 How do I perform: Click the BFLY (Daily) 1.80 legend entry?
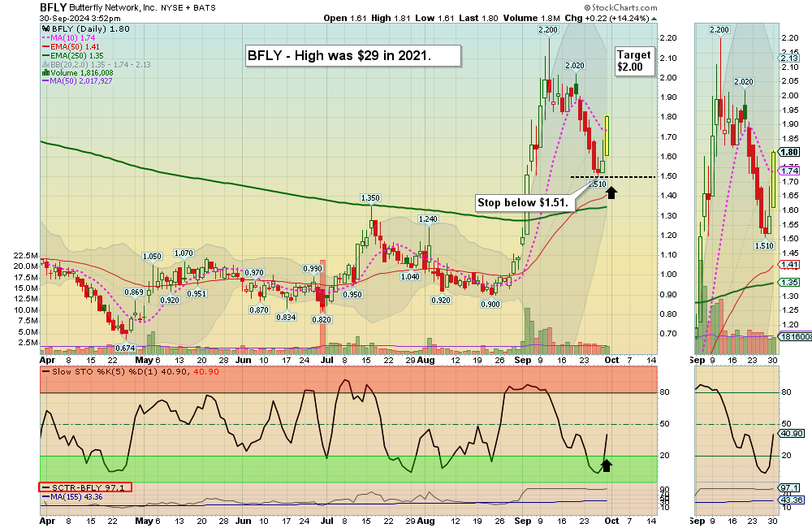(86, 29)
